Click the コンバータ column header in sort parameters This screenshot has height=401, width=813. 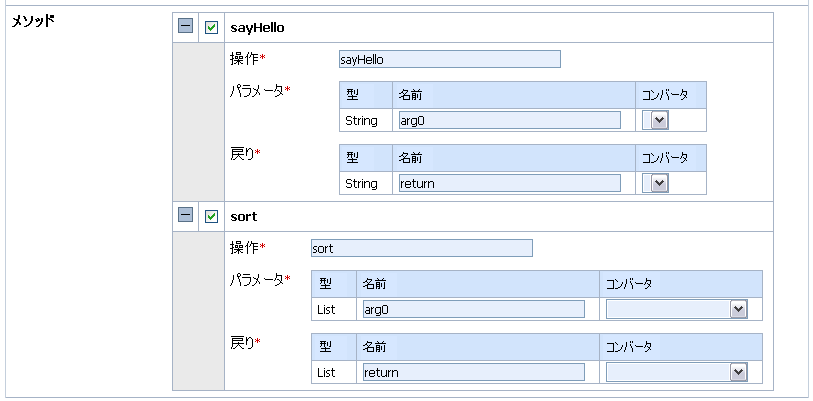point(629,284)
